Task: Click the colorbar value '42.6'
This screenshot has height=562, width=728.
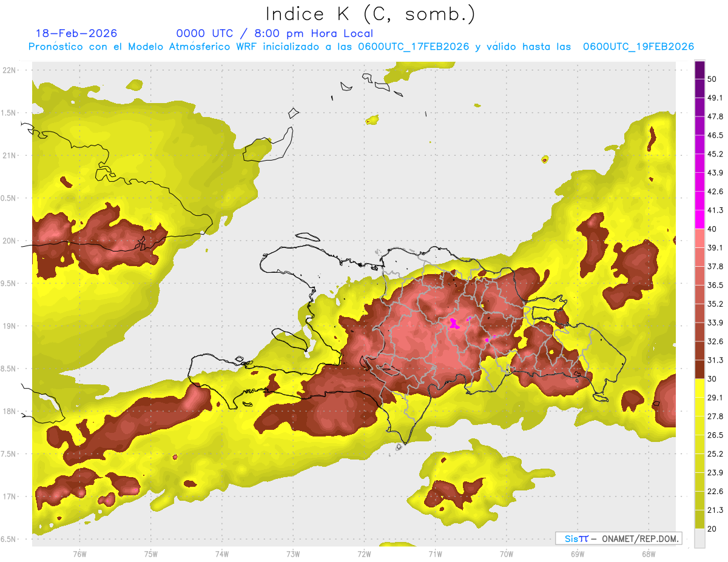Action: 715,192
